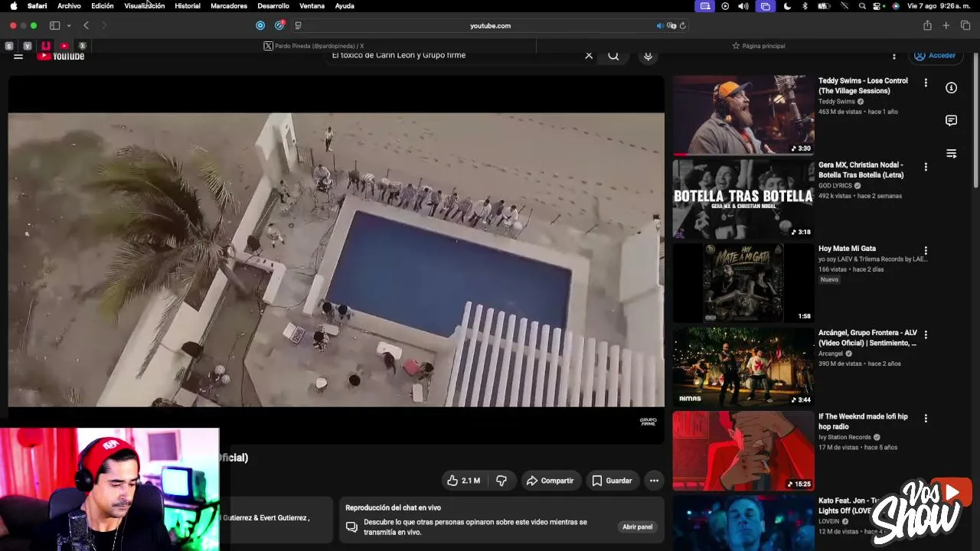Open title Hoy Mate Mi Gata
Viewport: 980px width, 551px height.
click(847, 249)
